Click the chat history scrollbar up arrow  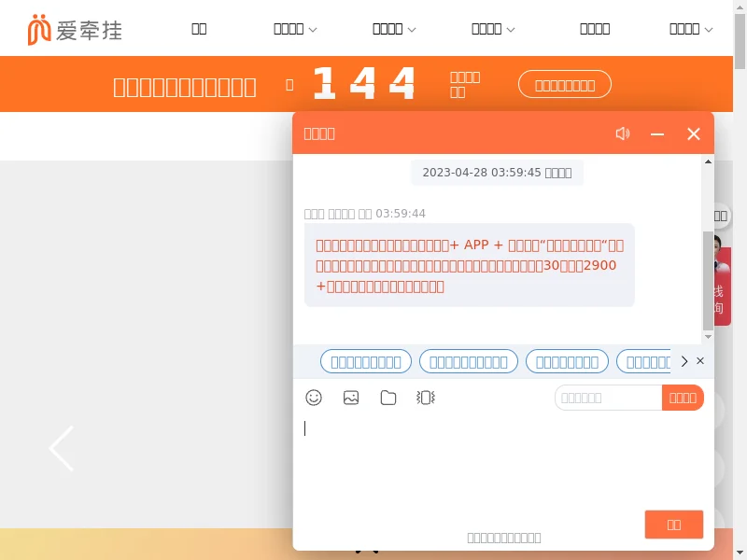click(x=708, y=161)
